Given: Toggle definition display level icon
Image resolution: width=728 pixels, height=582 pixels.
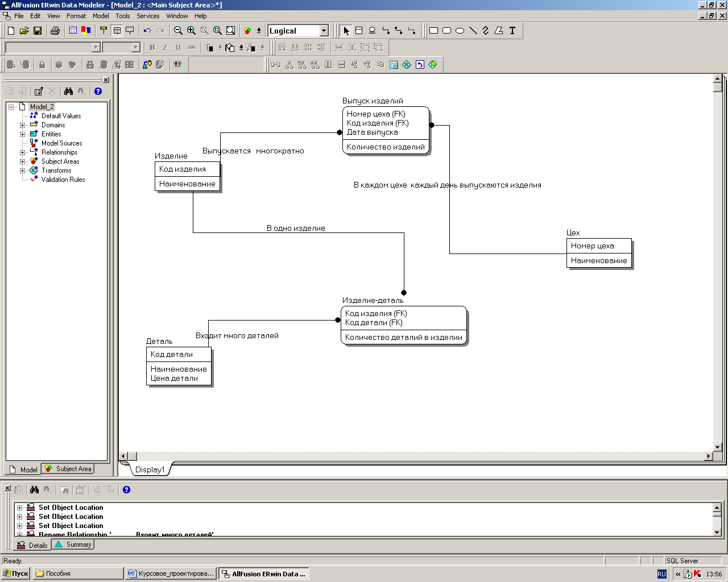Looking at the screenshot, I should coord(130,31).
